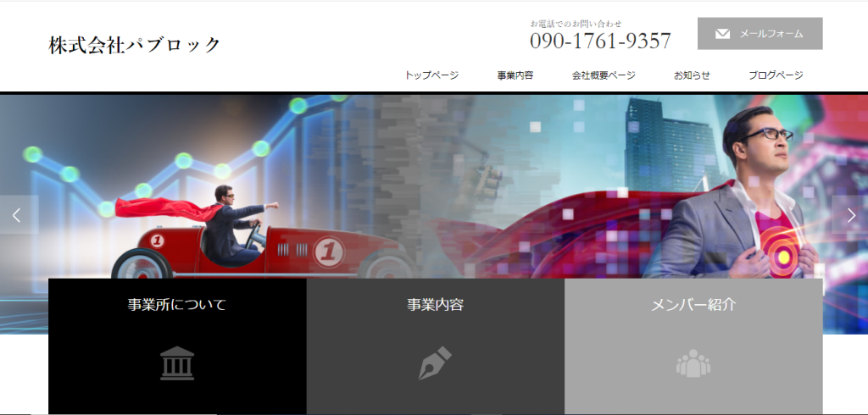Click the man with glasses opening his shirt
The height and width of the screenshot is (415, 868).
(x=746, y=203)
